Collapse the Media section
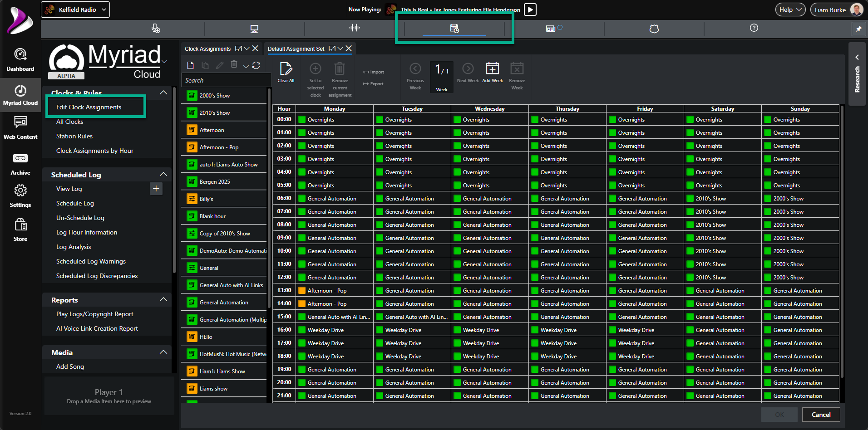 163,352
